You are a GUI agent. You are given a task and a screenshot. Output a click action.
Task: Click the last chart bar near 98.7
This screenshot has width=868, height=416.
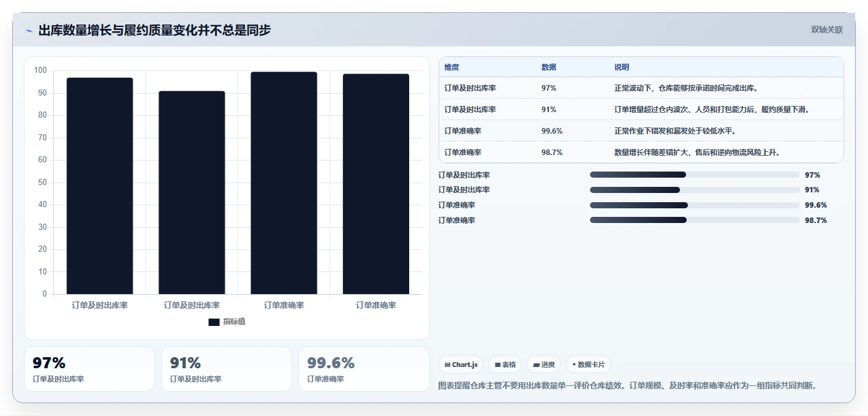point(376,184)
